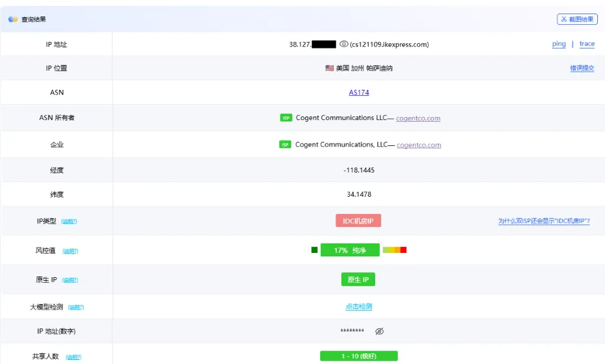Click the 17% 纯净 progress bar

point(350,249)
